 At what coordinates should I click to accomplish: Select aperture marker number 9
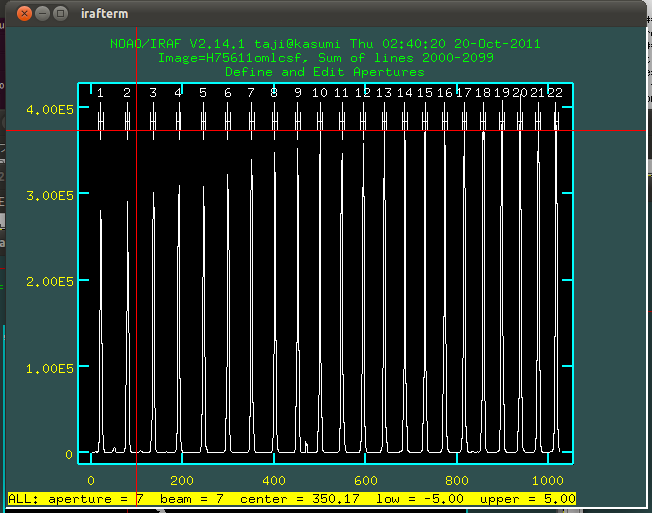click(x=297, y=93)
